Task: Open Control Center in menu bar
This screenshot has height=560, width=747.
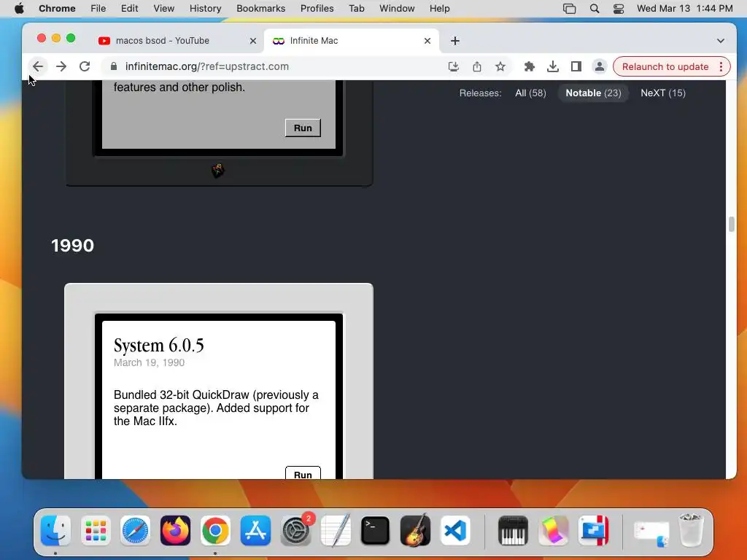Action: (619, 9)
